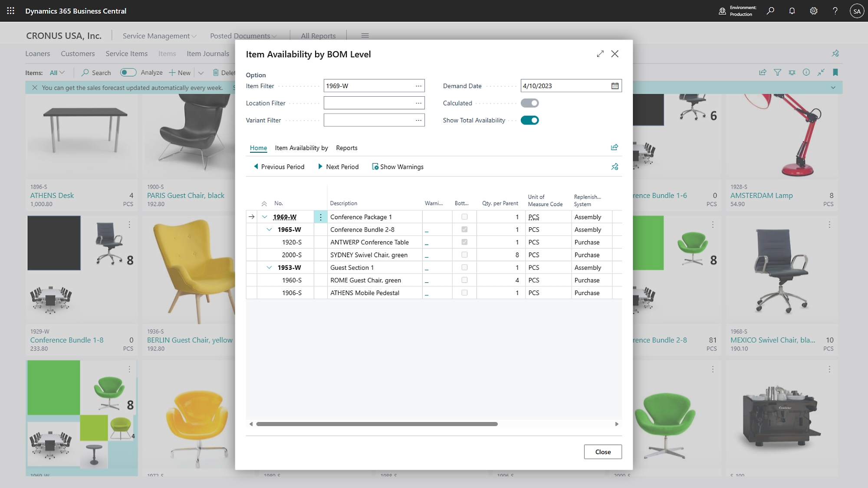
Task: Click the share icon in the dialog
Action: pyautogui.click(x=615, y=147)
